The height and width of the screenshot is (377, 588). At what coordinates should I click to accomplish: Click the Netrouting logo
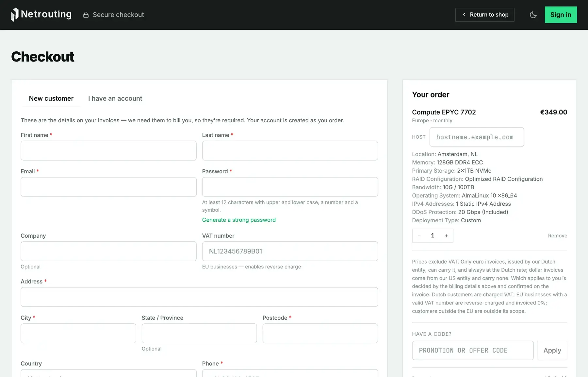point(41,14)
